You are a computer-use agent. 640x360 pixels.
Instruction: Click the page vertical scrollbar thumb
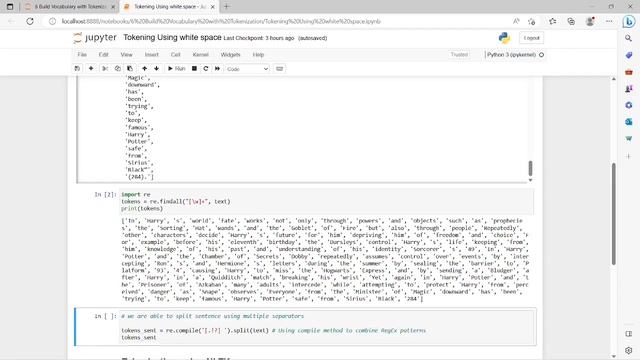pyautogui.click(x=613, y=214)
